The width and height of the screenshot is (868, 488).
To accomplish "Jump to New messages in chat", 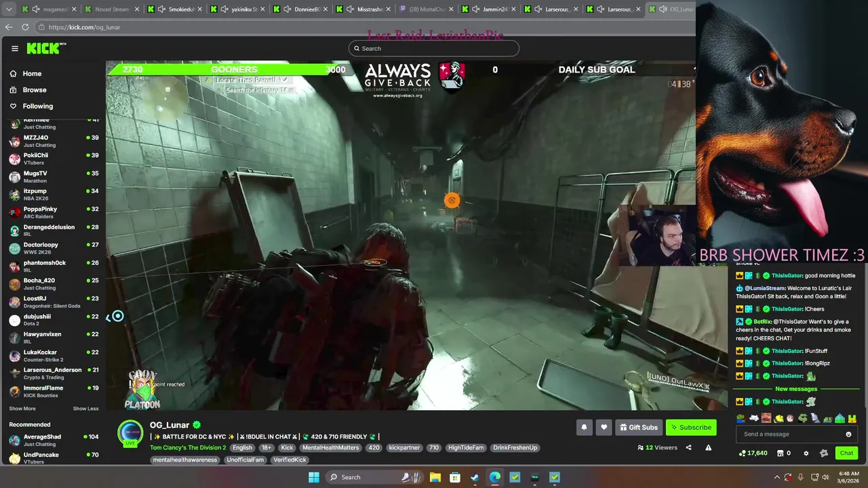I will point(796,389).
